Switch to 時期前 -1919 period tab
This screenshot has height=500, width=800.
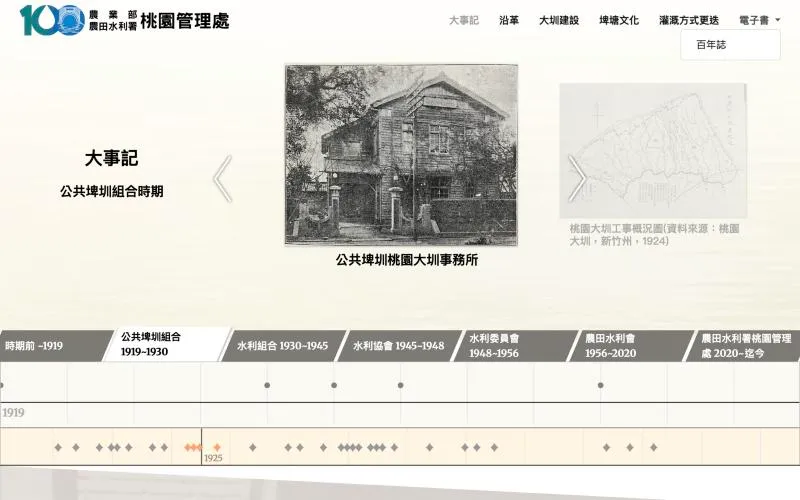54,346
